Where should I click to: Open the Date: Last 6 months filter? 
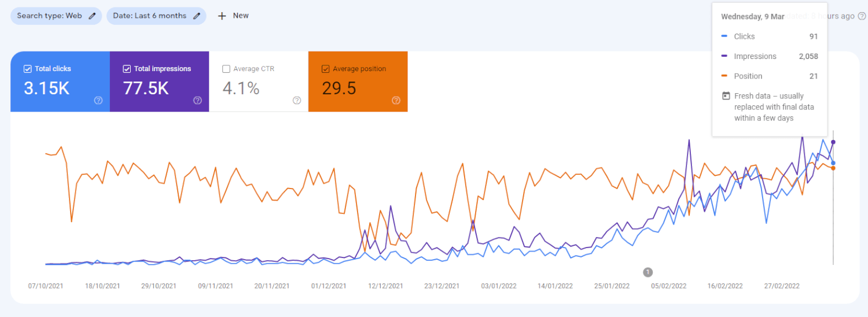[152, 16]
